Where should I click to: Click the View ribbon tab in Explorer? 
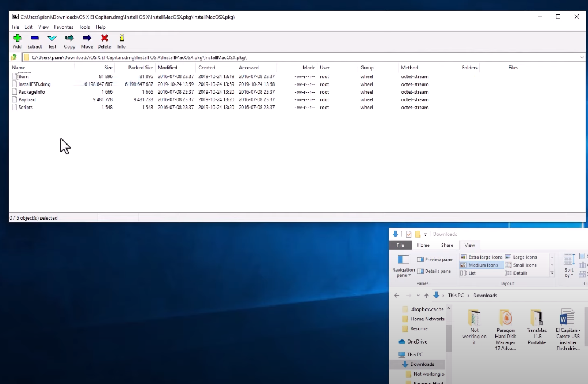[469, 245]
